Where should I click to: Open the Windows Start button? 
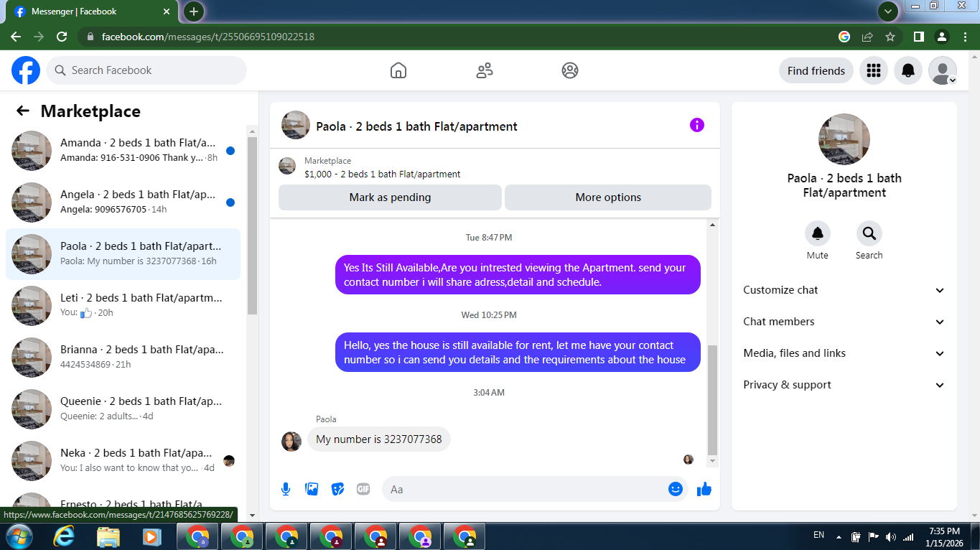coord(18,536)
